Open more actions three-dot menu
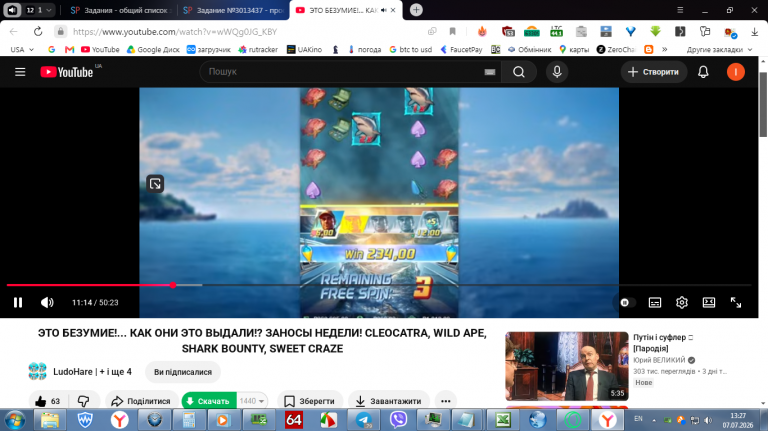 pyautogui.click(x=445, y=401)
